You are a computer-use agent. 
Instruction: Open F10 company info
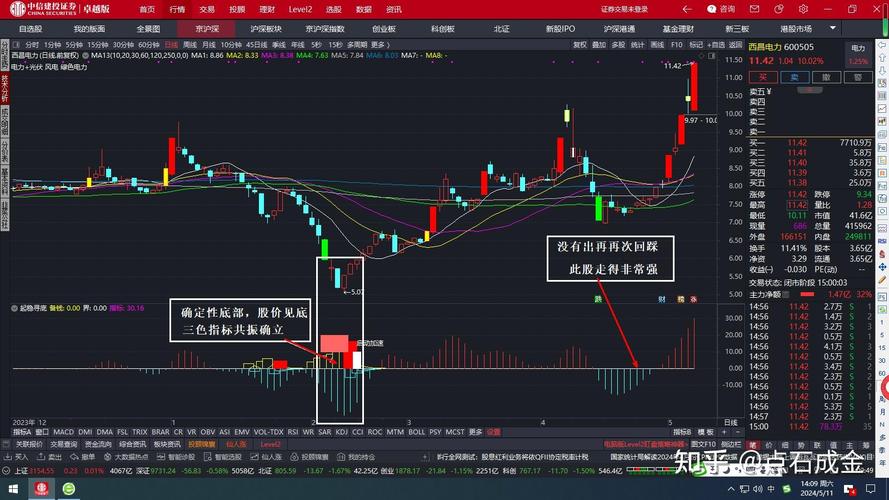tap(676, 45)
